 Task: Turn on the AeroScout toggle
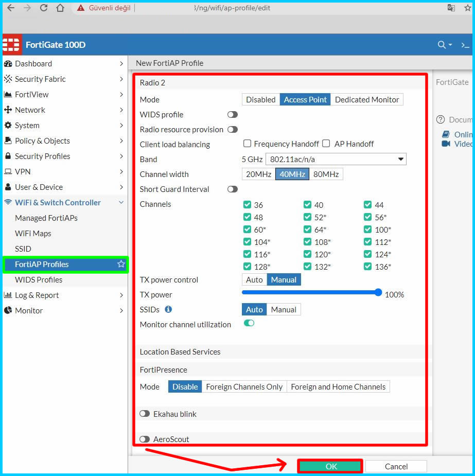coord(145,439)
